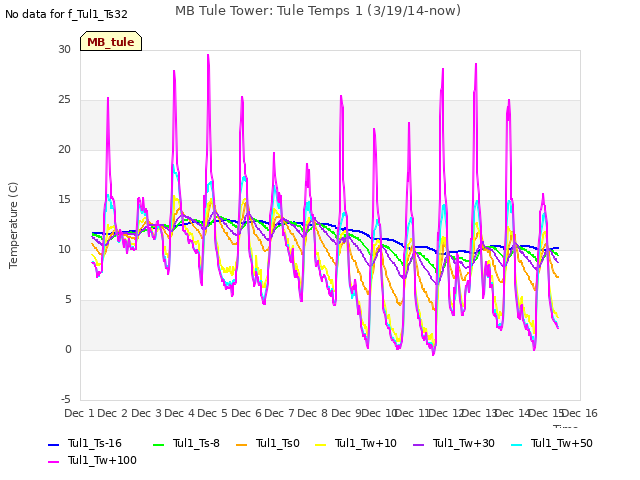Click the orange Tul1_Ts0 legend swatch
The height and width of the screenshot is (480, 640).
pos(242,444)
